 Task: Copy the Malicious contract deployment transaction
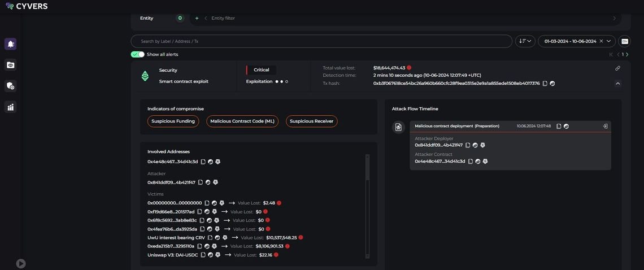pos(559,126)
